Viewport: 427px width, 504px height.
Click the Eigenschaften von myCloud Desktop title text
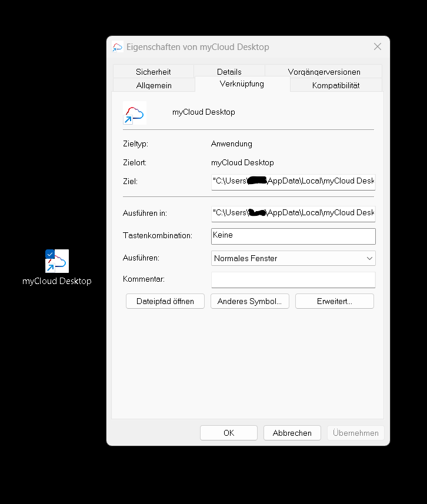[x=198, y=47]
